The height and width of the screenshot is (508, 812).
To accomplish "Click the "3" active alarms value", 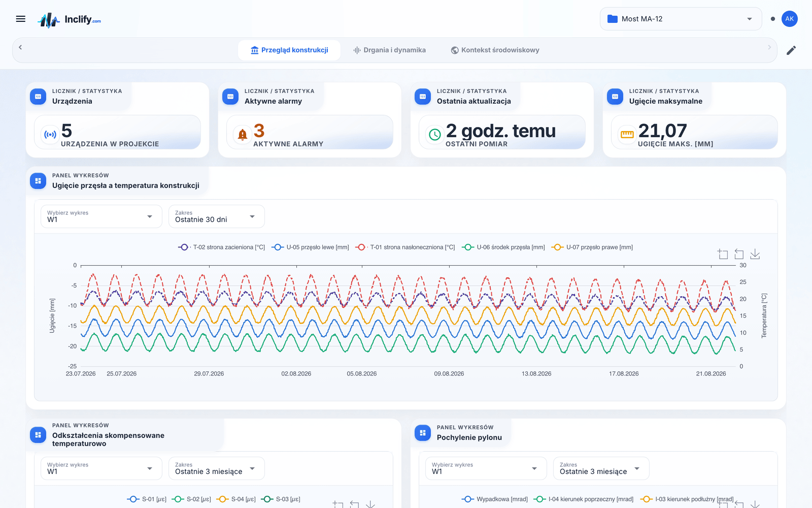I will (259, 131).
